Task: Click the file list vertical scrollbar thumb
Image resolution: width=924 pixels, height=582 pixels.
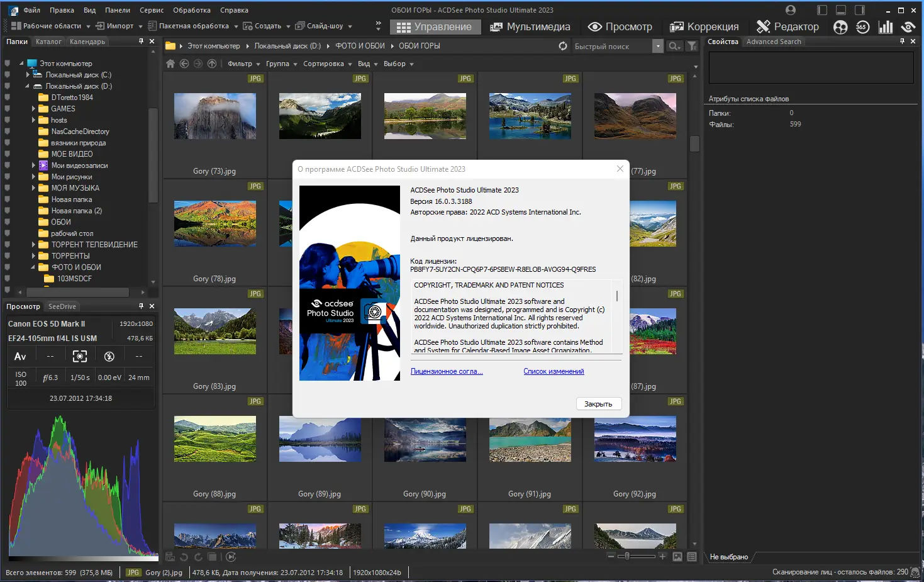Action: pyautogui.click(x=694, y=143)
